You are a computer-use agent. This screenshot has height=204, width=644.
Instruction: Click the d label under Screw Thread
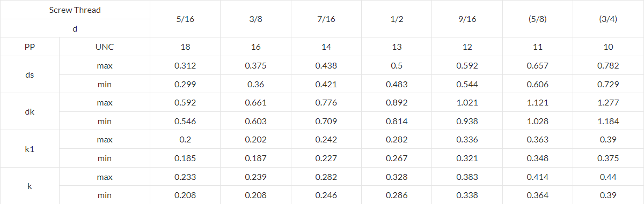tap(75, 28)
